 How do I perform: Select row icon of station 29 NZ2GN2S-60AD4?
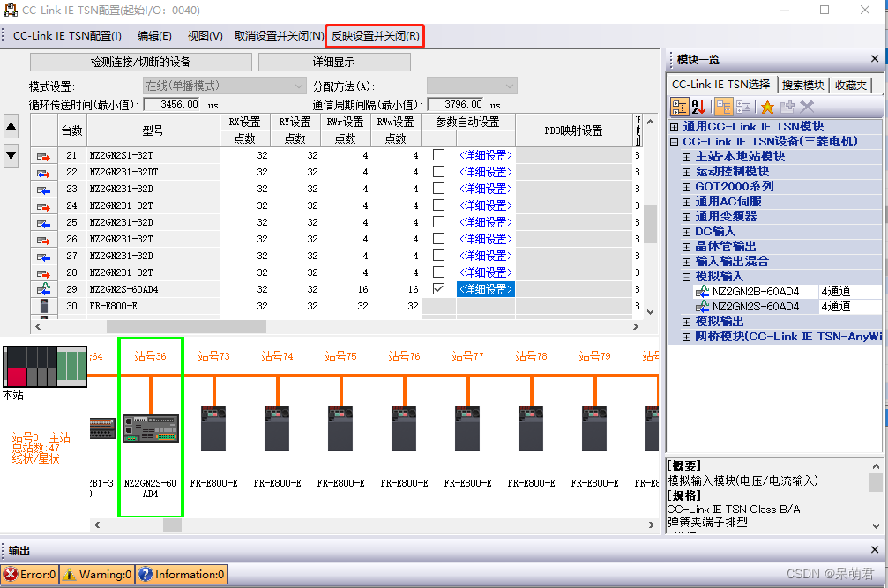click(x=43, y=289)
